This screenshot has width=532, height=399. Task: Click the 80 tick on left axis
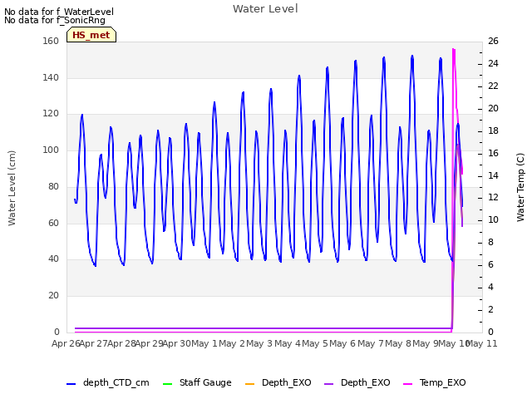53,186
